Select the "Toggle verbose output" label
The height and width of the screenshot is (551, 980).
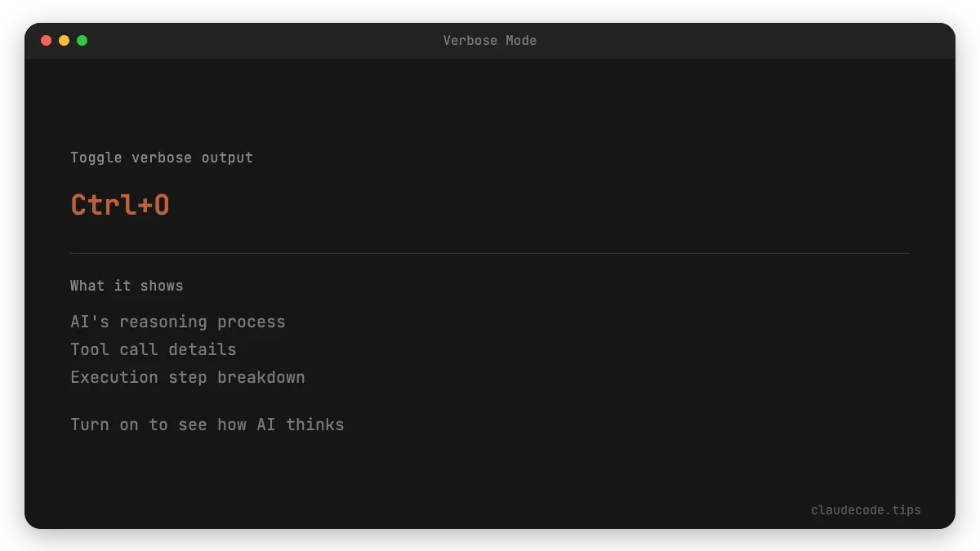162,158
